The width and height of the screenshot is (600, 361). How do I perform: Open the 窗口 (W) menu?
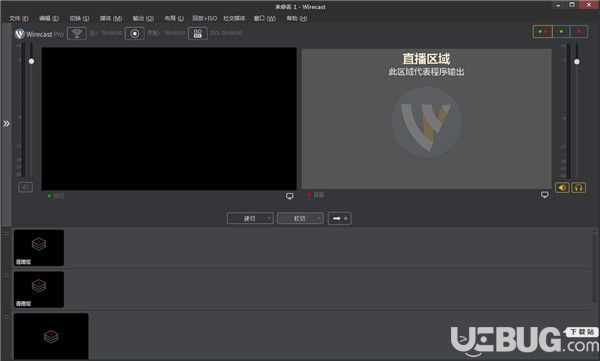click(x=264, y=18)
